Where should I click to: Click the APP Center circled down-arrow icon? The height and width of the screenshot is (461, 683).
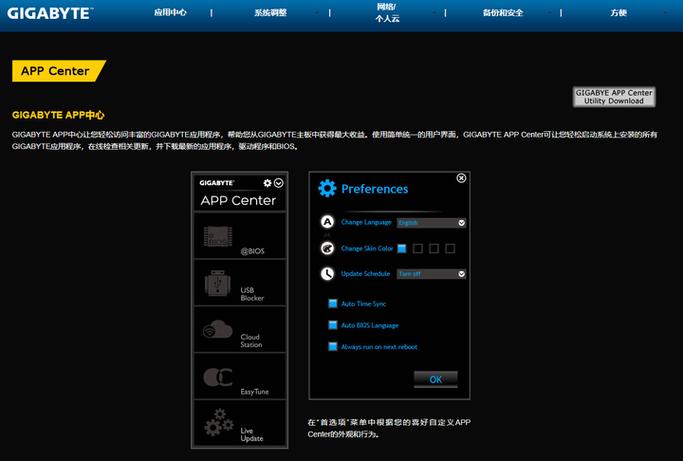coord(278,183)
